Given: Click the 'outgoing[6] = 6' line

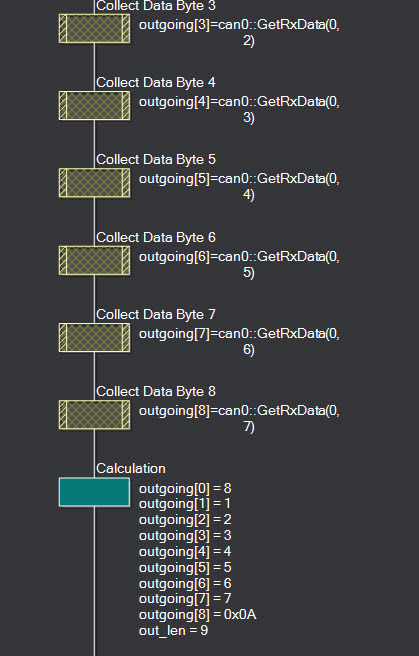Looking at the screenshot, I should [185, 583].
